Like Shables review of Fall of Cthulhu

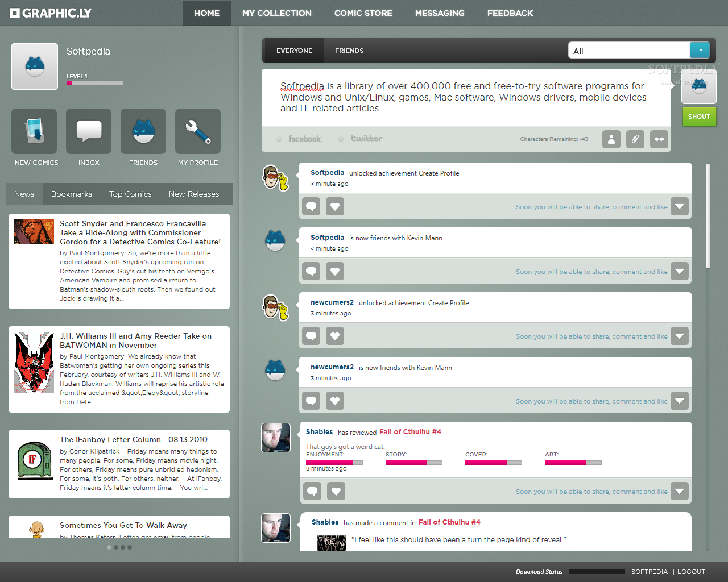(336, 491)
